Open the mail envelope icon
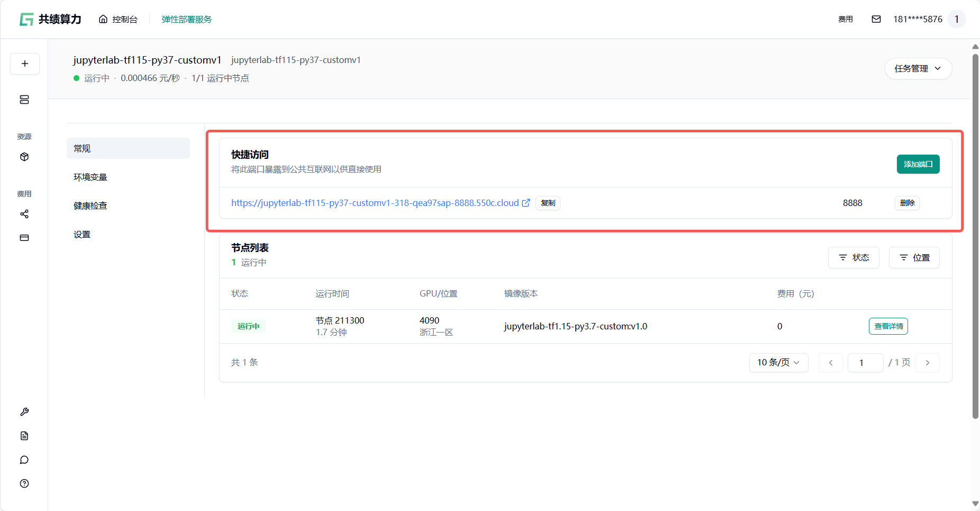The width and height of the screenshot is (980, 511). click(876, 19)
